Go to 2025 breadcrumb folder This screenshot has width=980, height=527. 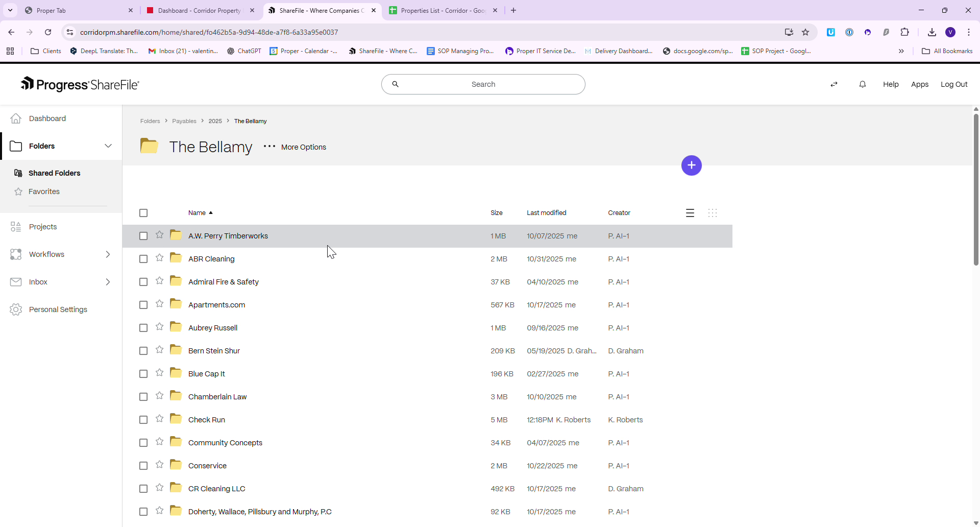pos(215,121)
